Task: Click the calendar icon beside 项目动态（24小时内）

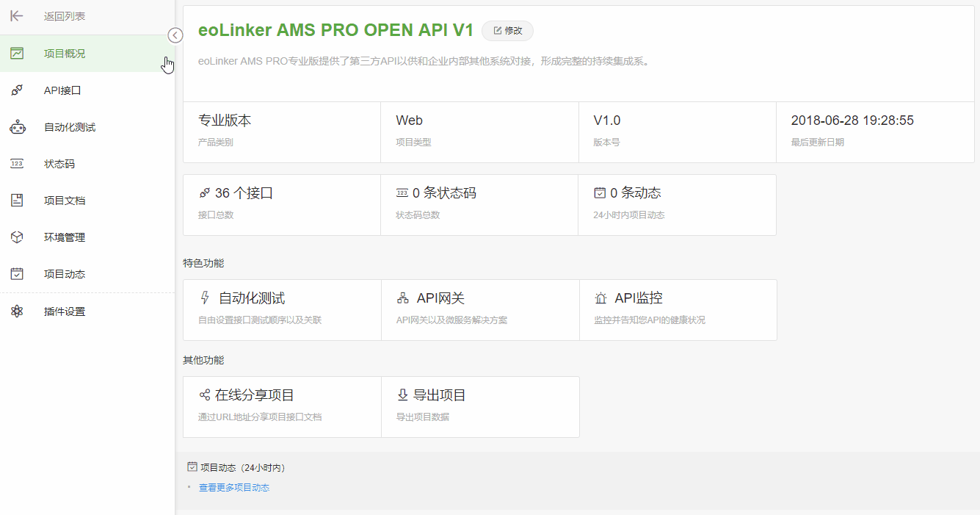Action: [192, 467]
